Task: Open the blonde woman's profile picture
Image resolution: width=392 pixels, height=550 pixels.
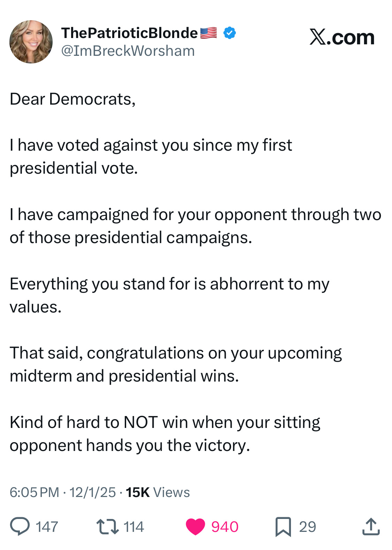Action: pyautogui.click(x=31, y=42)
